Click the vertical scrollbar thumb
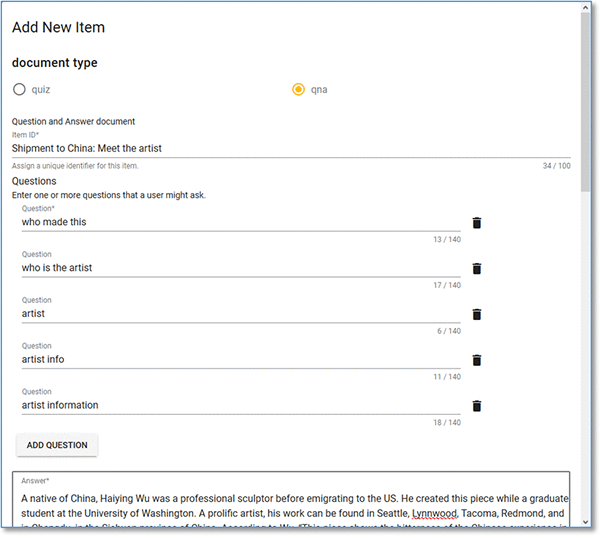The width and height of the screenshot is (600, 538). [x=585, y=101]
